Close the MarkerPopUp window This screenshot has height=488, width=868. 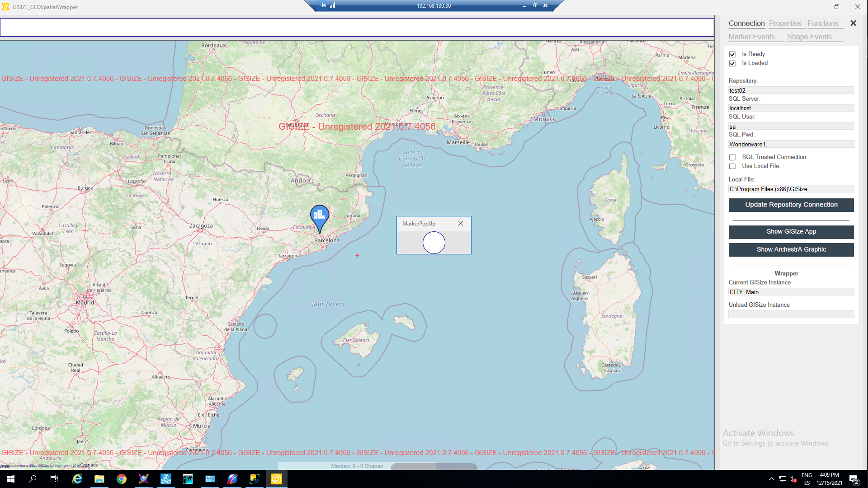point(460,223)
